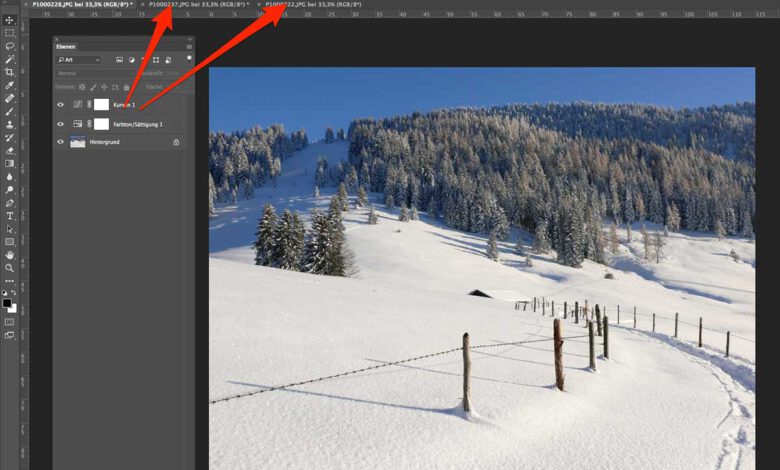The image size is (780, 470).
Task: Open the blend mode dropdown 'Normal'
Action: coord(95,74)
